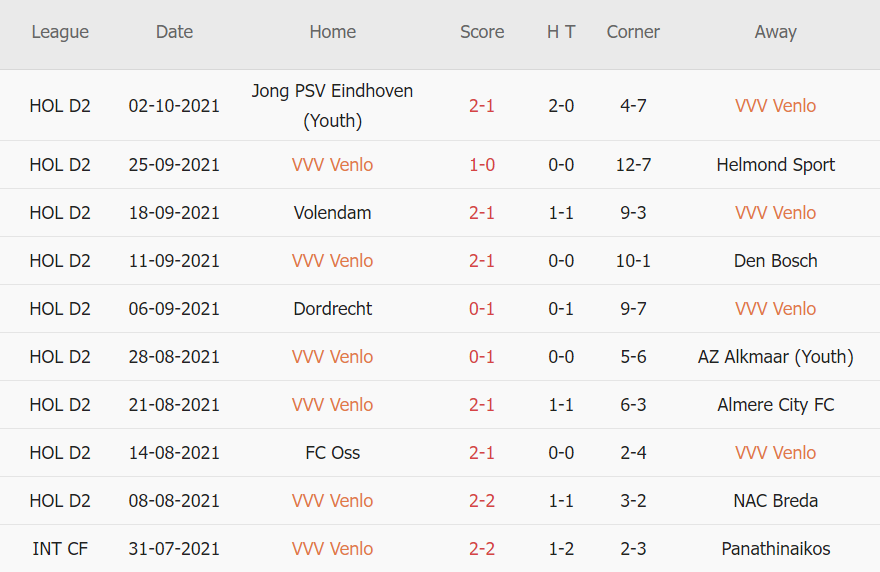The image size is (880, 572).
Task: Open the FC Oss team page
Action: pos(332,453)
